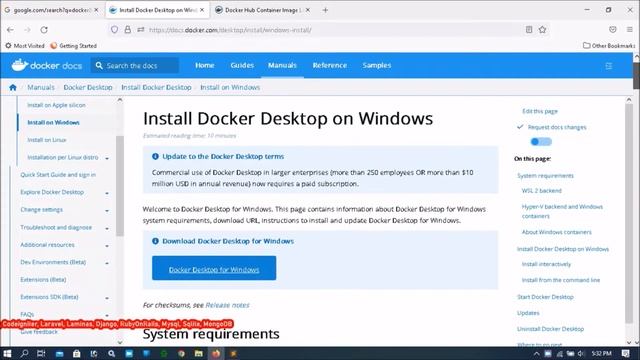Click info icon beside Download Docker Desktop for Windows

[155, 241]
